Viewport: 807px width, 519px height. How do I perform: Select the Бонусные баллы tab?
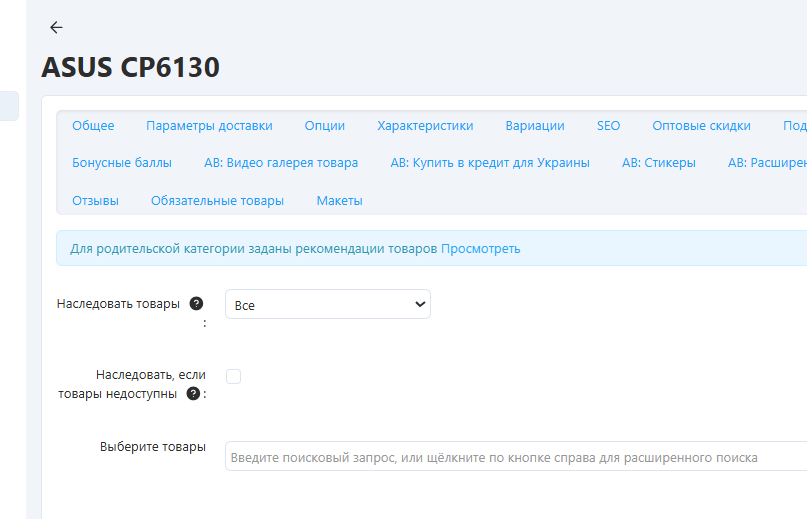coord(122,163)
